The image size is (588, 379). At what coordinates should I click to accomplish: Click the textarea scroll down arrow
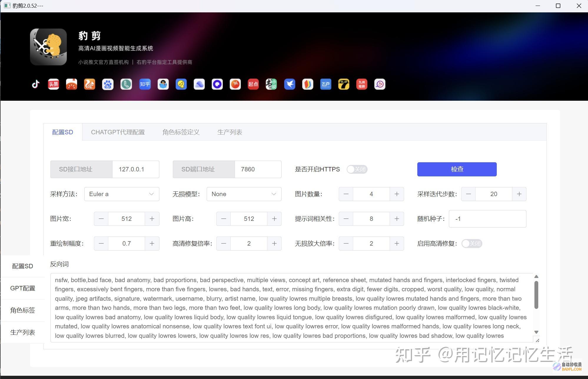tap(536, 332)
